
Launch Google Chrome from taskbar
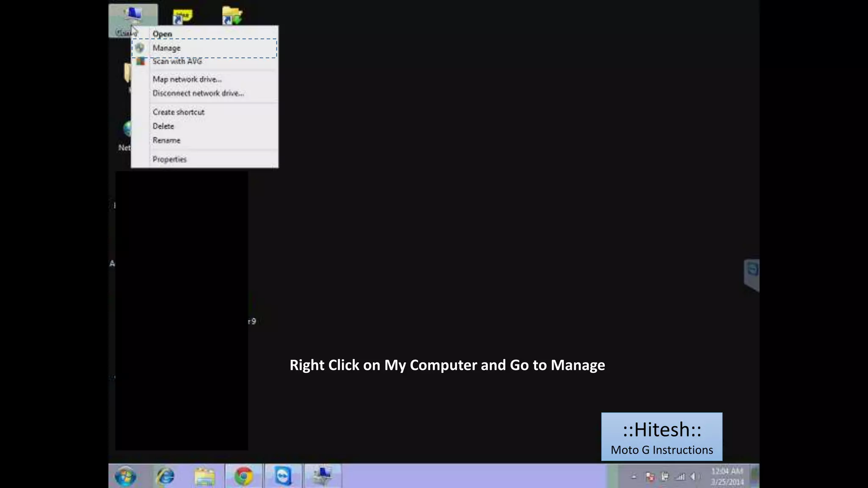click(x=244, y=477)
